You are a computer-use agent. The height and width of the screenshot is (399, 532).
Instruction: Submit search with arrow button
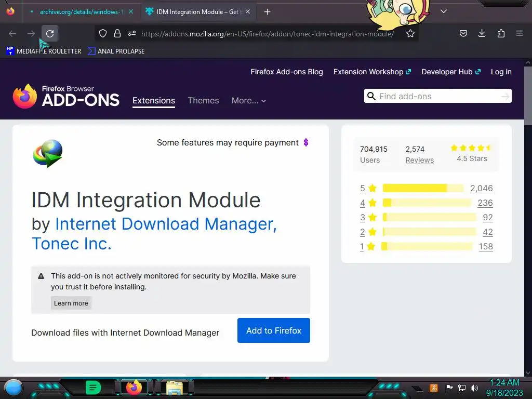[x=505, y=97]
